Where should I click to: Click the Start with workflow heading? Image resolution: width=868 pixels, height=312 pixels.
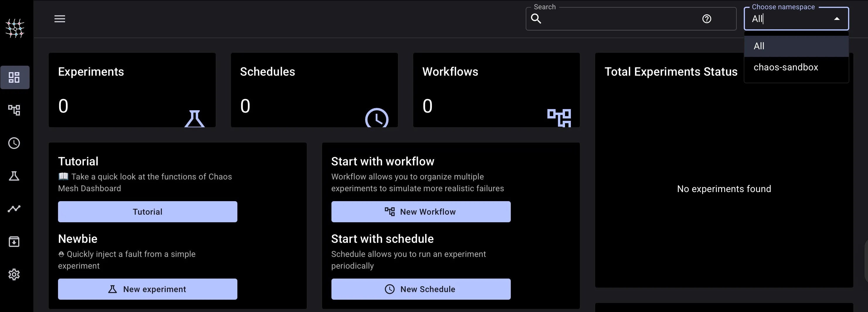(383, 161)
